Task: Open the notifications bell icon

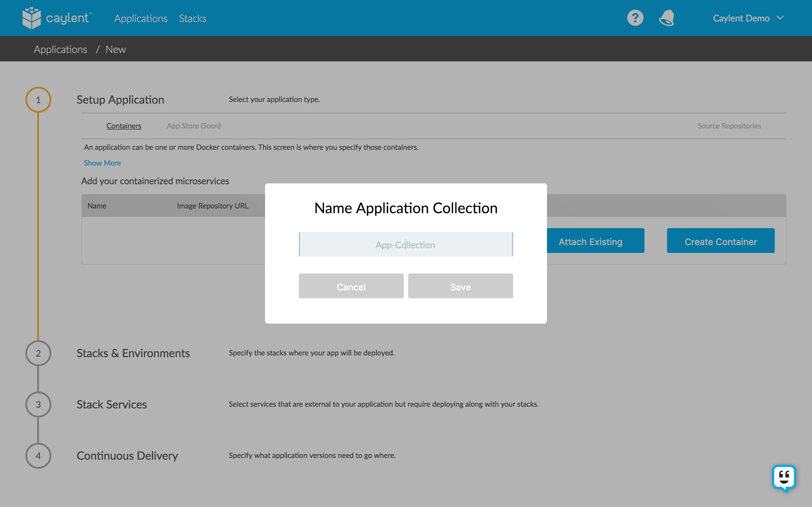Action: click(x=667, y=18)
